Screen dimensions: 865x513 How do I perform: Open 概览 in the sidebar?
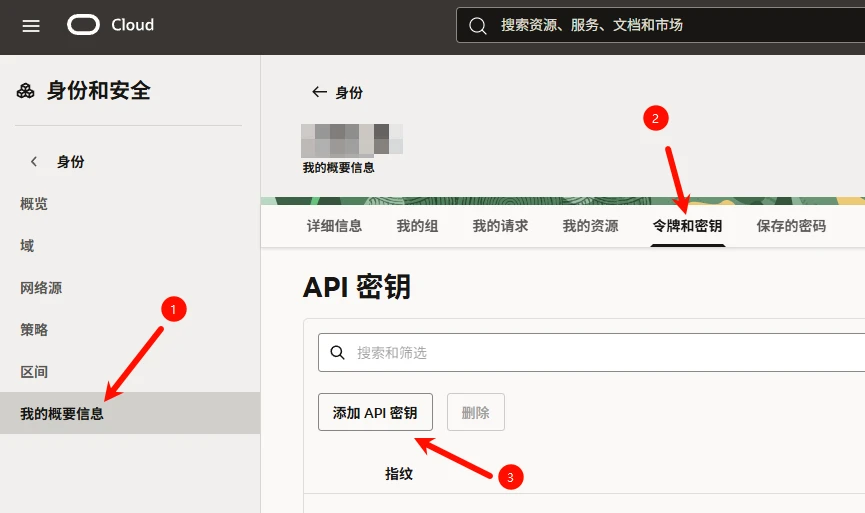[34, 204]
